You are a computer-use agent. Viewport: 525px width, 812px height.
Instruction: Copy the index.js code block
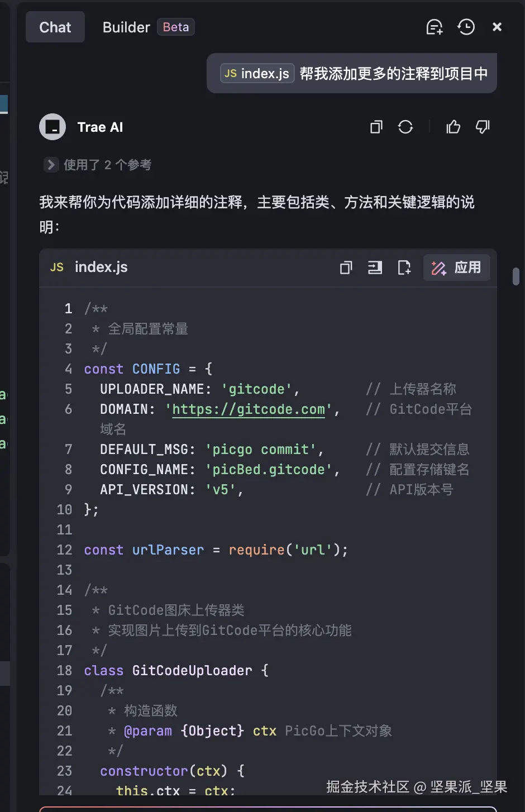click(x=346, y=268)
